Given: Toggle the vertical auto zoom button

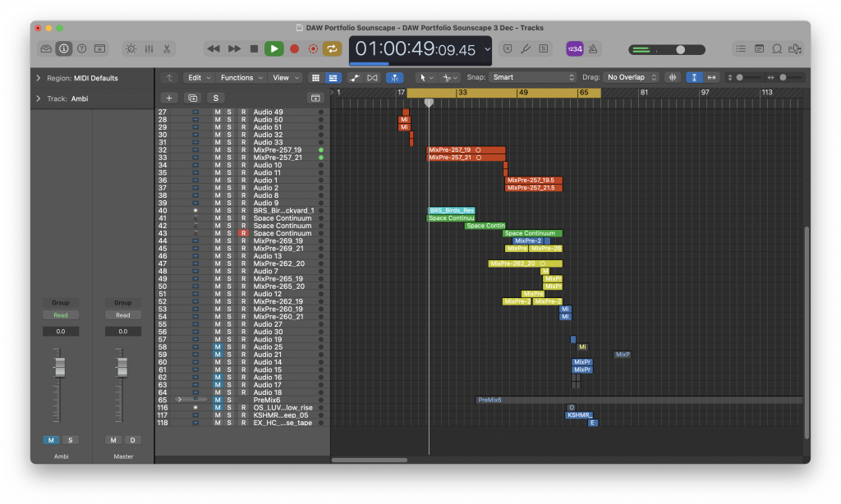Looking at the screenshot, I should [x=695, y=78].
